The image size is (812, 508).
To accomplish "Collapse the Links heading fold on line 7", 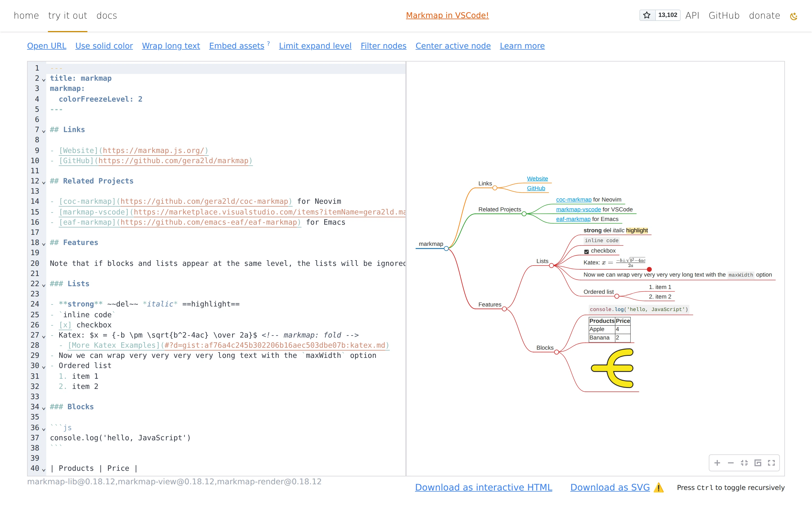I will tap(44, 131).
